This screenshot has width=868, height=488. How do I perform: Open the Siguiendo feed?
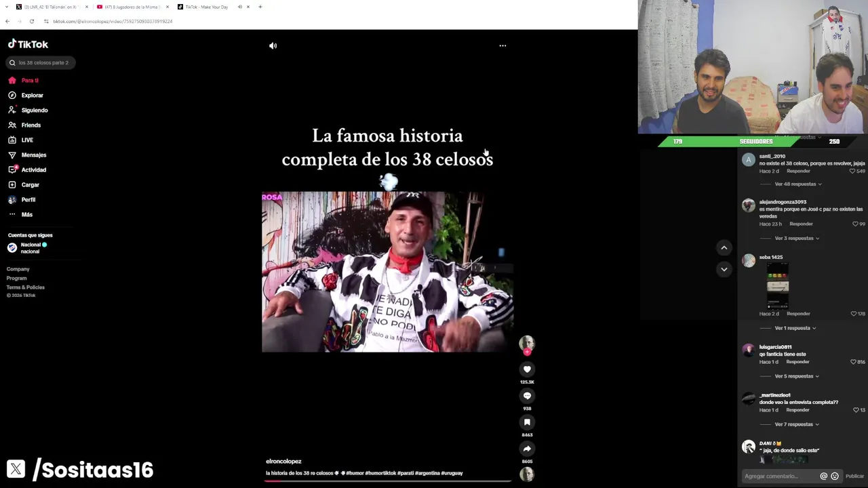(x=28, y=110)
